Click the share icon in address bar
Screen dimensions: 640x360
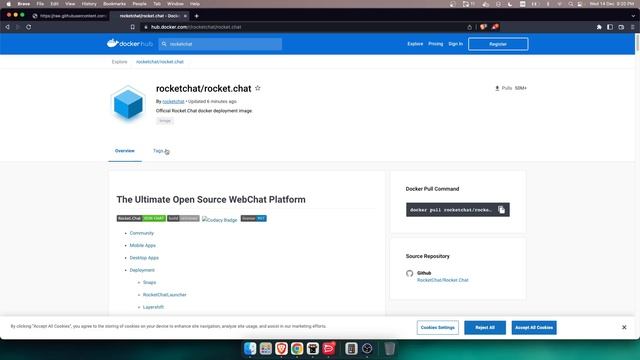pos(469,27)
